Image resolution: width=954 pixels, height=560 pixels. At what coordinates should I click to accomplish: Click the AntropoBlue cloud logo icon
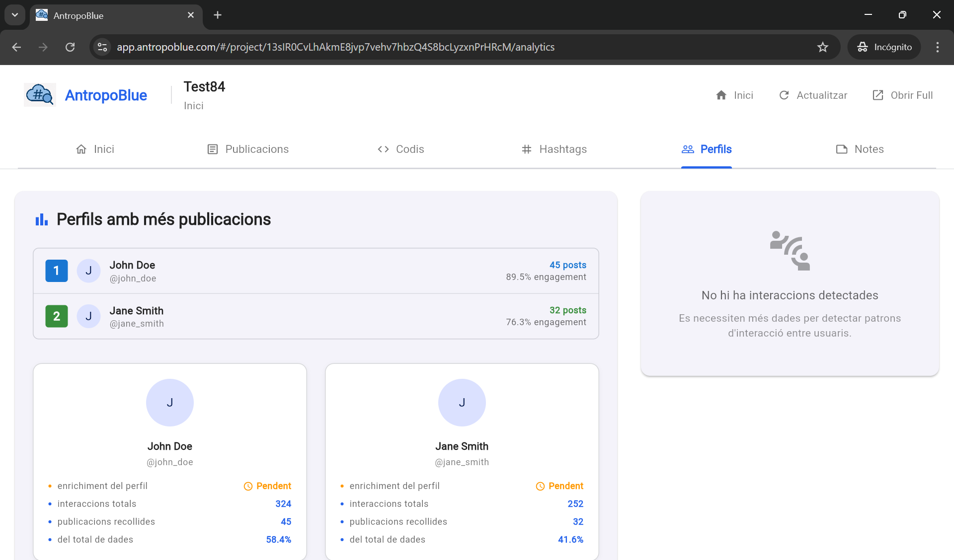pos(40,94)
